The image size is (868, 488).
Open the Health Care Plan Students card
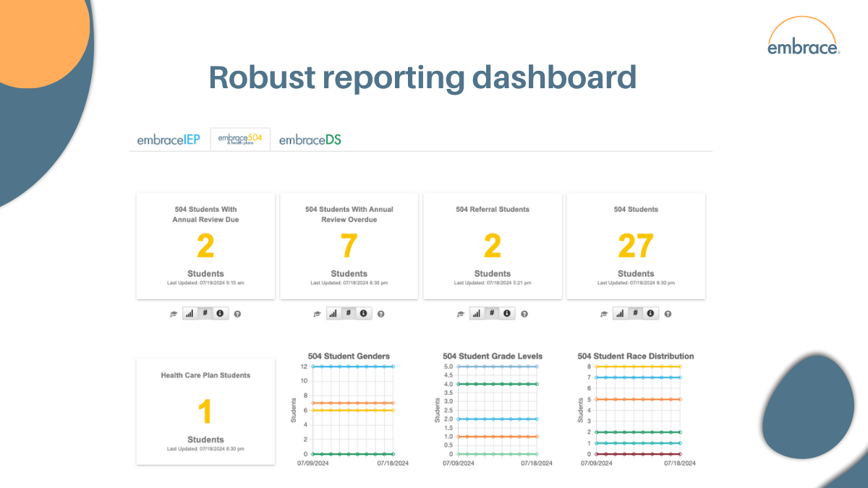point(205,411)
